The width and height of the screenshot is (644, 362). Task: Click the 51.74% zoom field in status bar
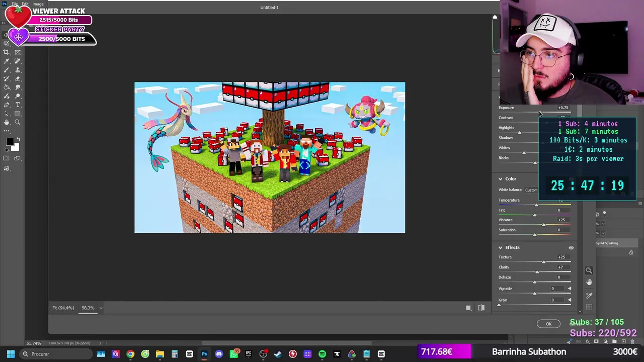pos(34,343)
